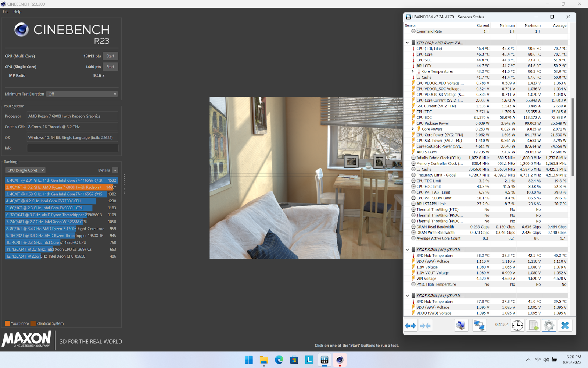Open the Help menu in Cinebench
Screen dimensions: 588x368
click(17, 11)
